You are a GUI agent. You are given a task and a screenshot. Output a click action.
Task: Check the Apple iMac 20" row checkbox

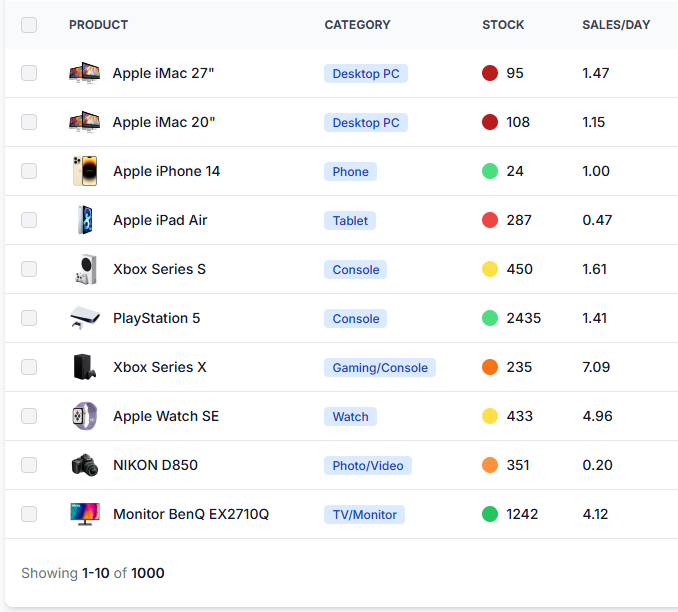click(29, 122)
